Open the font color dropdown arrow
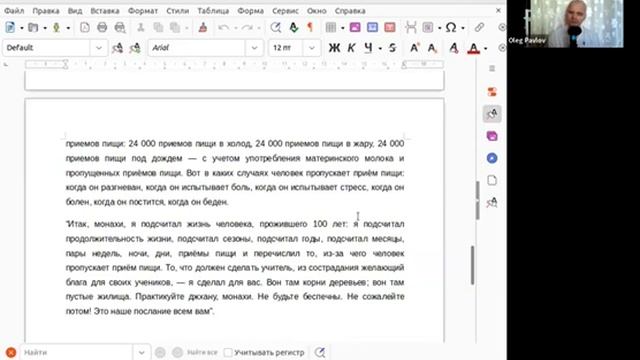Viewport: 640px width, 360px height. coord(485,48)
